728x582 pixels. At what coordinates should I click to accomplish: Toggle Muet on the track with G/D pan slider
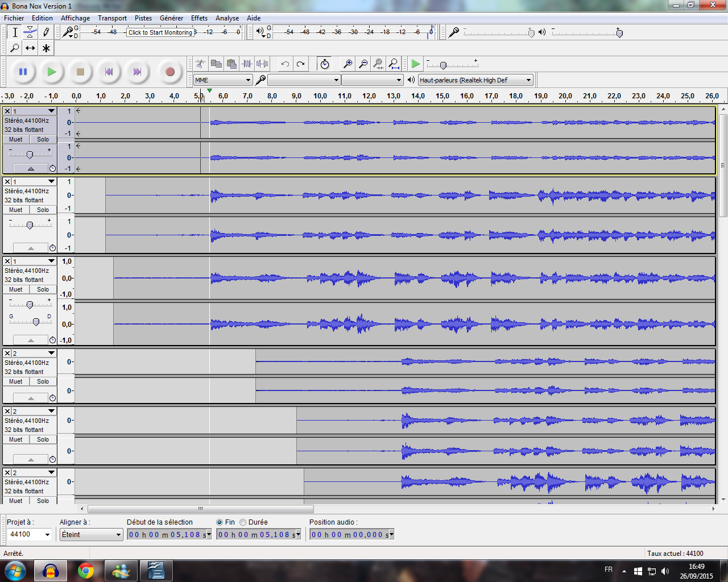[16, 289]
